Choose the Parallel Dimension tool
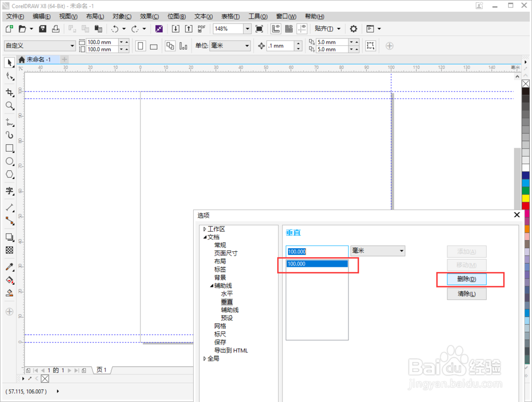The width and height of the screenshot is (532, 402). tap(10, 208)
